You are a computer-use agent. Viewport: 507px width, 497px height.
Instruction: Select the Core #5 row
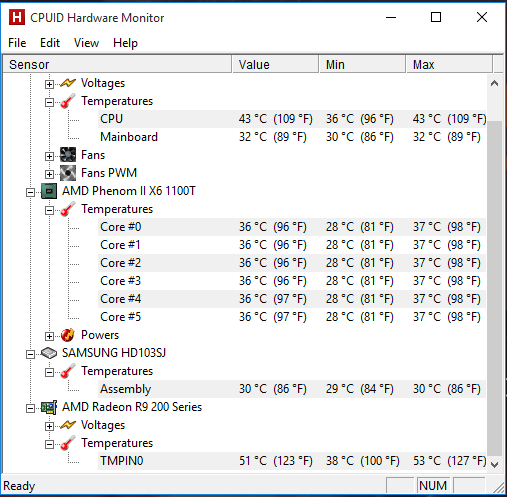(292, 317)
